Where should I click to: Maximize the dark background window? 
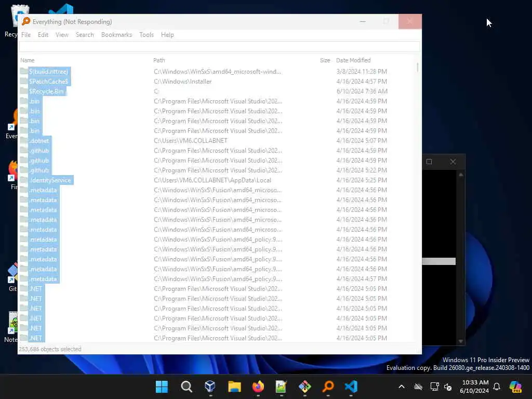(x=429, y=162)
